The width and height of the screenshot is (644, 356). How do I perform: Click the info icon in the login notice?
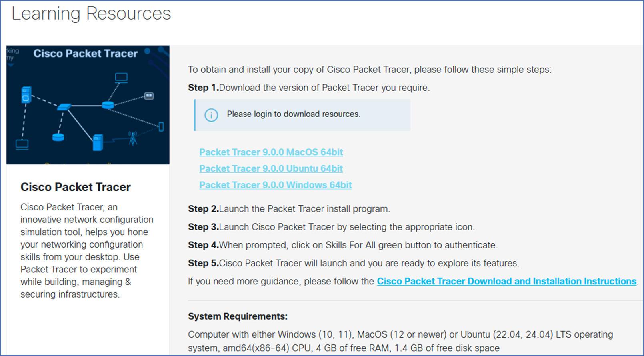[x=211, y=115]
